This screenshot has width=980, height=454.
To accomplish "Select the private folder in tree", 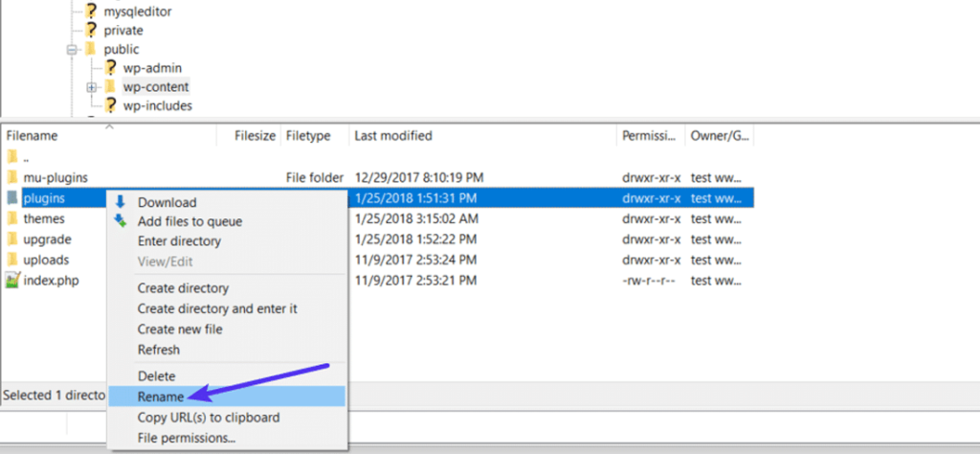I will click(x=123, y=31).
